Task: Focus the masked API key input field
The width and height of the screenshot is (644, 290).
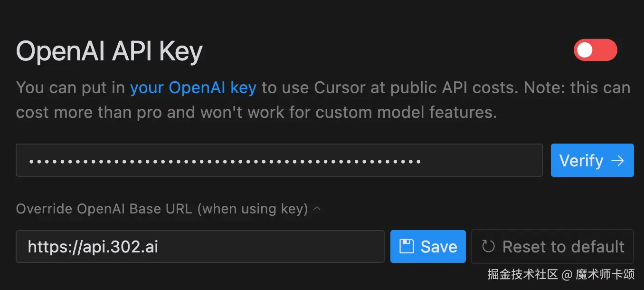Action: [x=279, y=161]
